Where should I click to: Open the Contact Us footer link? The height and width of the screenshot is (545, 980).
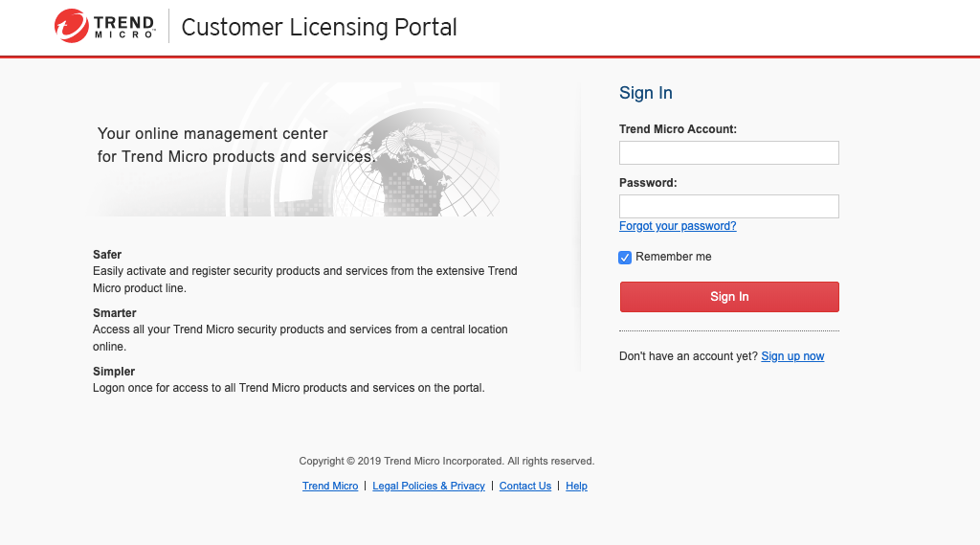coord(525,486)
